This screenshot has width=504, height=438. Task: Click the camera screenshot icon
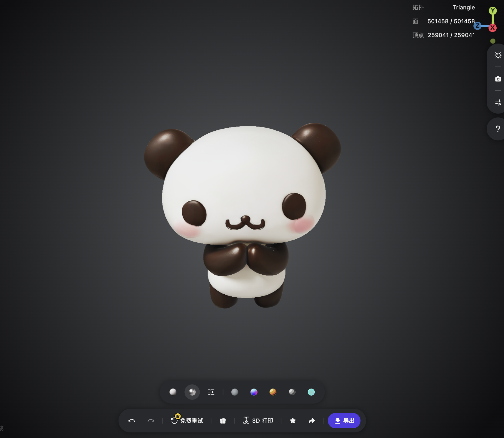[x=498, y=79]
